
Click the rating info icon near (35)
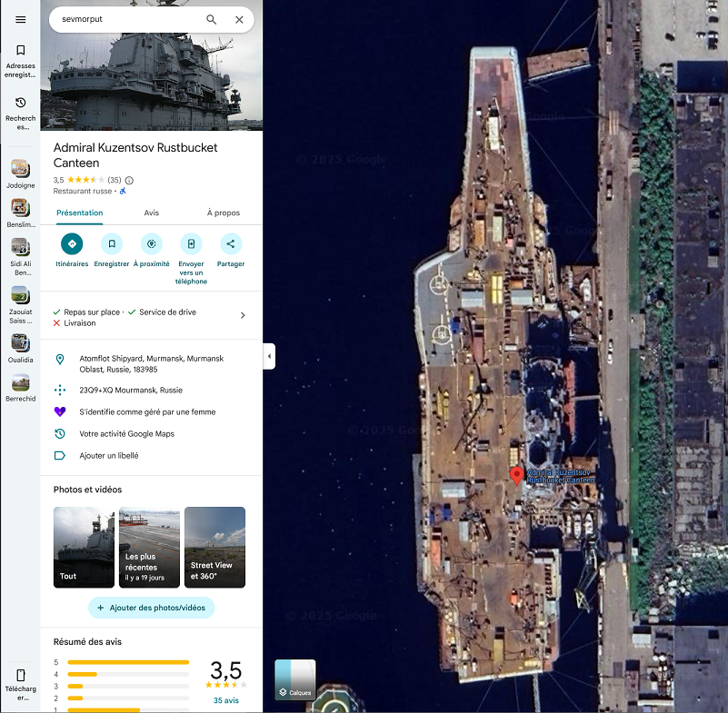[x=130, y=180]
